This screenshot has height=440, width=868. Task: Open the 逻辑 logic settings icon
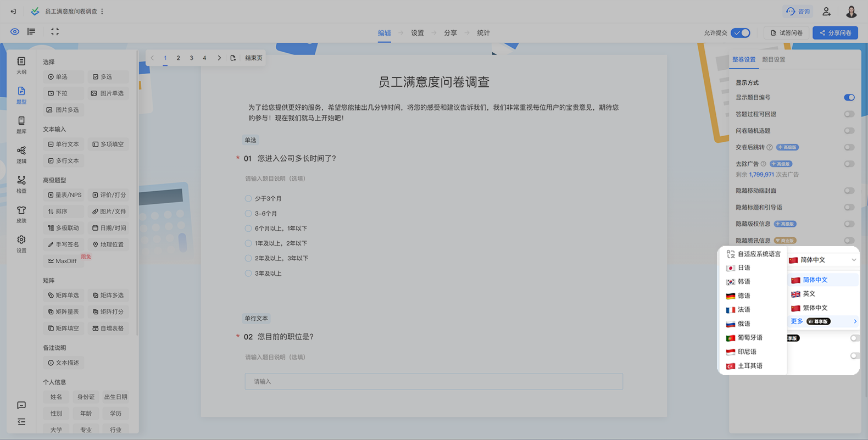[21, 154]
